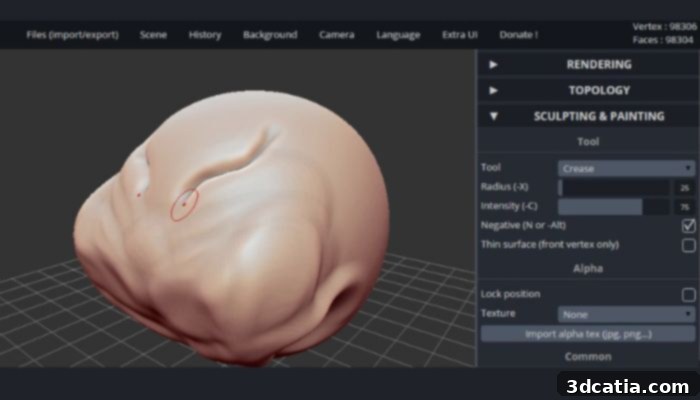This screenshot has width=700, height=400.
Task: Open the Camera menu
Action: tap(337, 35)
